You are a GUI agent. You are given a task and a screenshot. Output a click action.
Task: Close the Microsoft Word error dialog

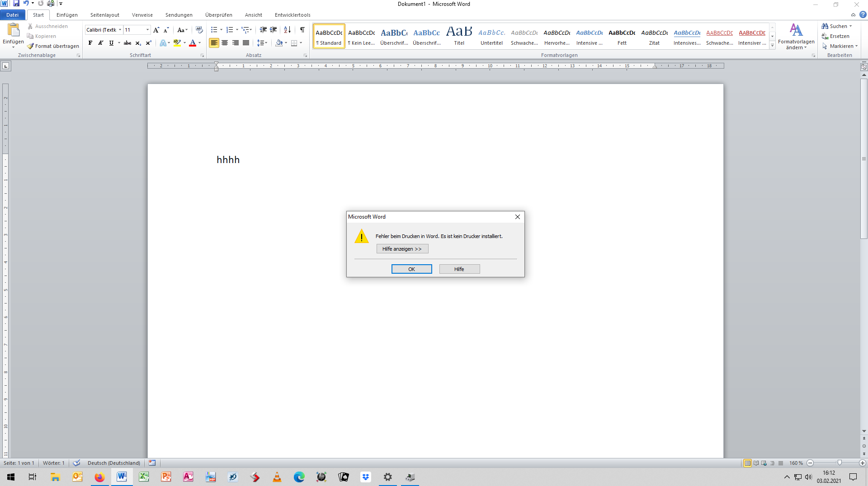(x=518, y=217)
